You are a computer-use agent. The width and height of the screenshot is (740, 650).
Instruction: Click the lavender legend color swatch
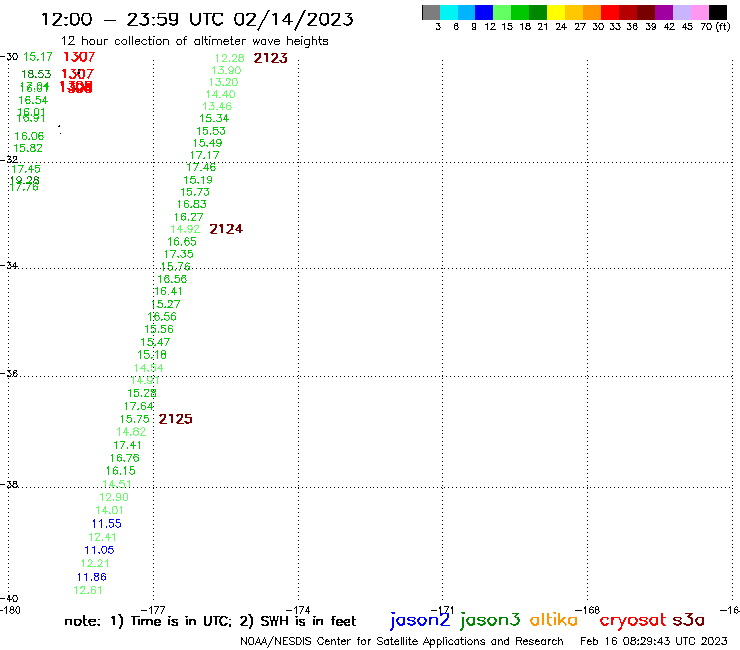tap(681, 12)
